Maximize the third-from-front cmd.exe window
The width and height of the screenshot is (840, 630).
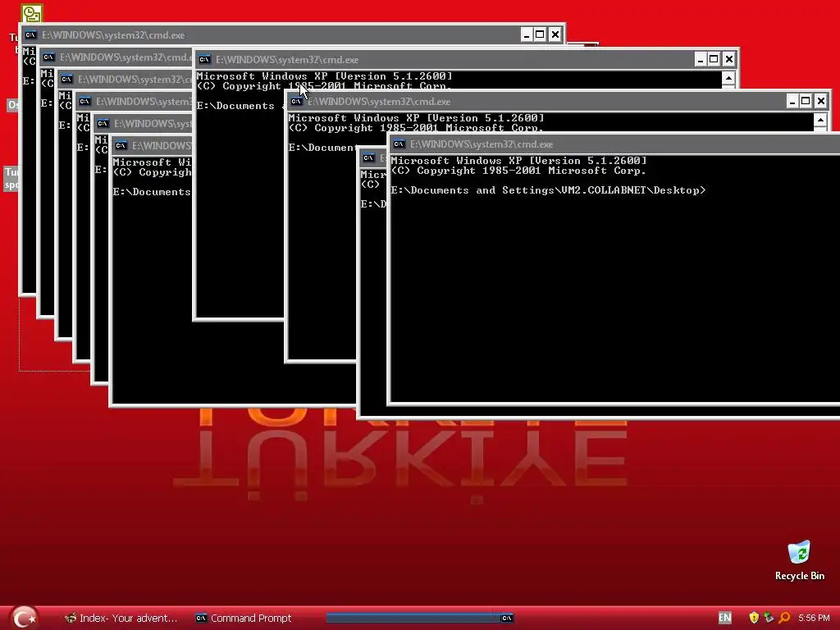click(x=806, y=101)
